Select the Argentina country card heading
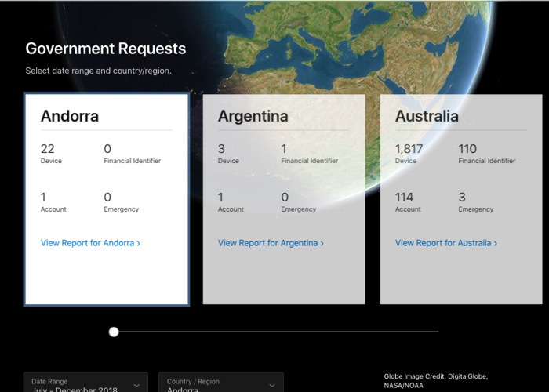 (253, 116)
